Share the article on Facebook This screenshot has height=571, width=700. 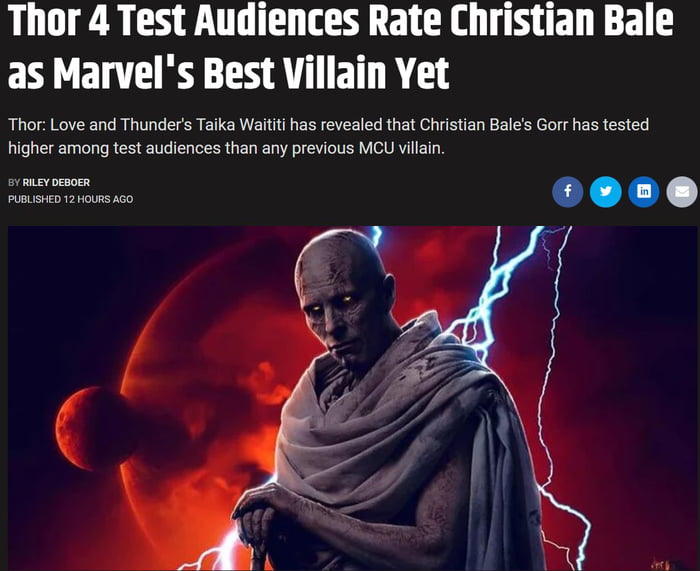567,192
